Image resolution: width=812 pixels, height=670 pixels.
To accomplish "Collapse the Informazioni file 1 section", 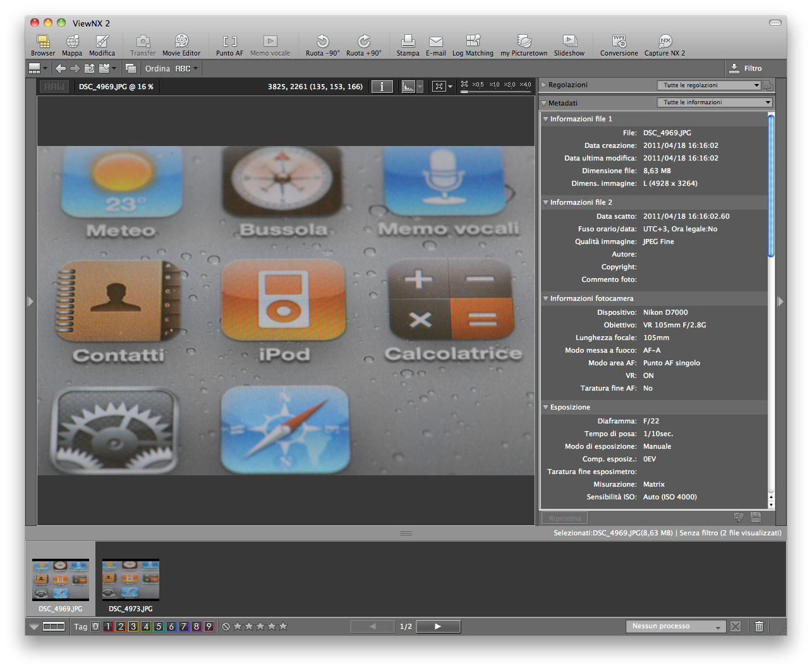I will 545,119.
